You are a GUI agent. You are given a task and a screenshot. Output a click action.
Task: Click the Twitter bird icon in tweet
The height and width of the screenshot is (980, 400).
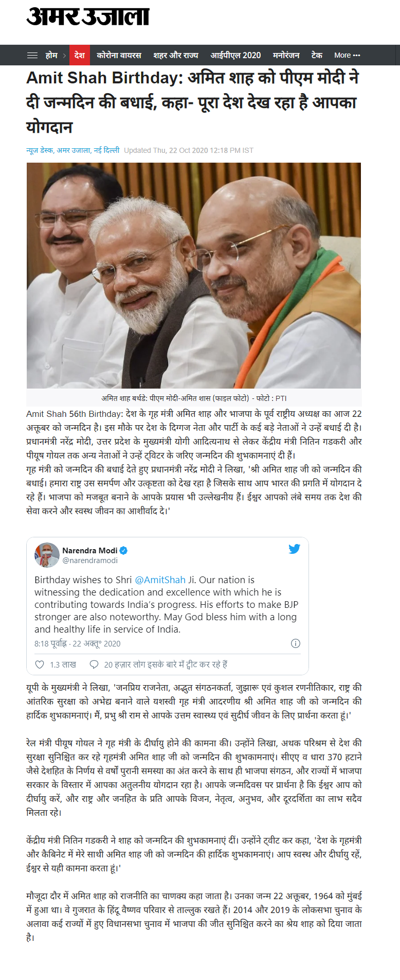[294, 549]
